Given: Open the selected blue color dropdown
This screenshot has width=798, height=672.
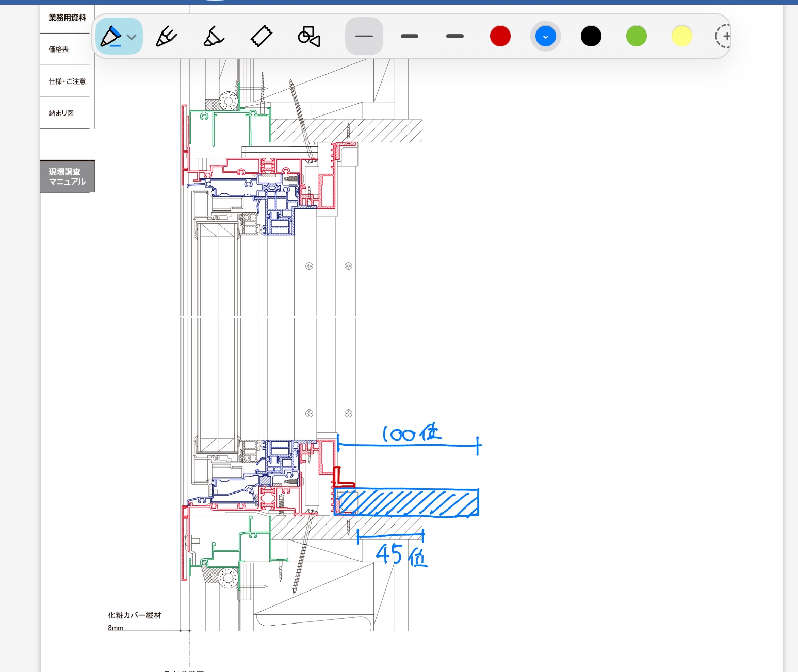Looking at the screenshot, I should (x=546, y=36).
